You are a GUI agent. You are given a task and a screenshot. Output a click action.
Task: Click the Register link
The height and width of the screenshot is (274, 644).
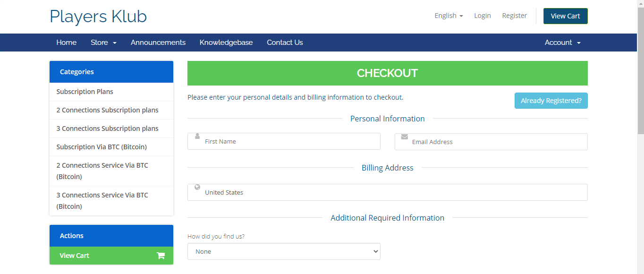[x=514, y=16]
